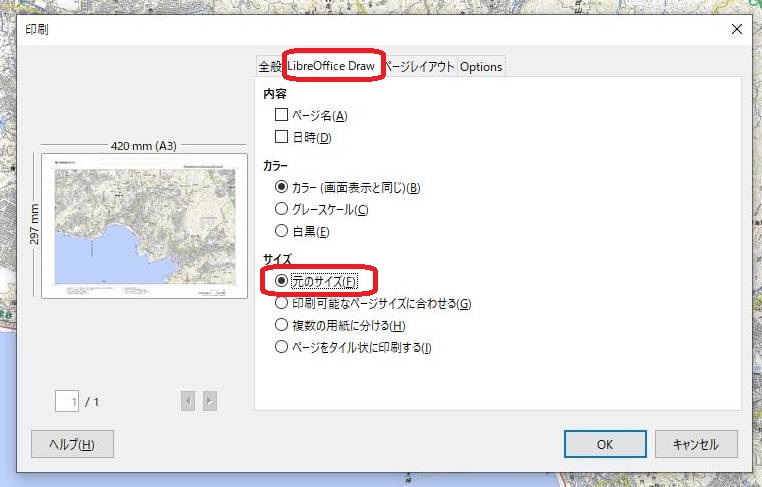Click the A3 map print preview
Screen dimensions: 762x487
pyautogui.click(x=144, y=225)
